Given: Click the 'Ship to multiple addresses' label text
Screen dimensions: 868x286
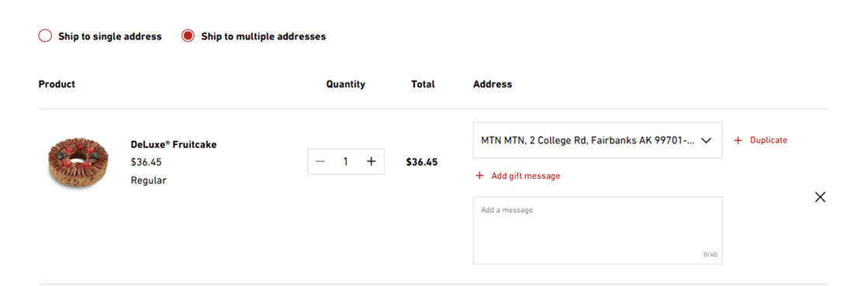Looking at the screenshot, I should coord(264,36).
